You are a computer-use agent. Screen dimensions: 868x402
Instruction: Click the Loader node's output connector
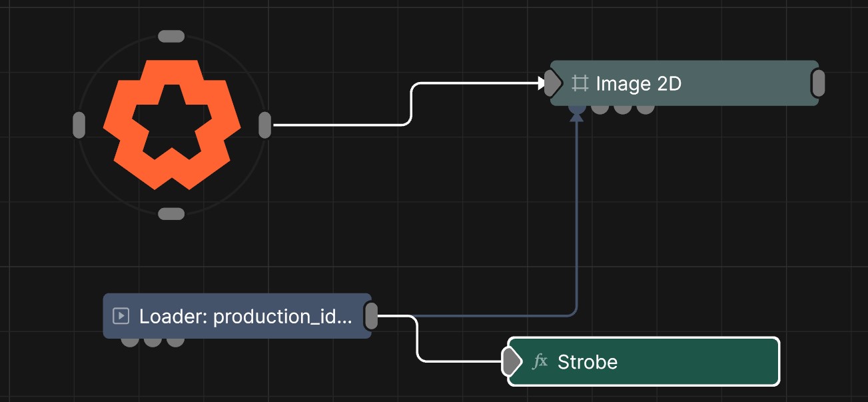[372, 316]
